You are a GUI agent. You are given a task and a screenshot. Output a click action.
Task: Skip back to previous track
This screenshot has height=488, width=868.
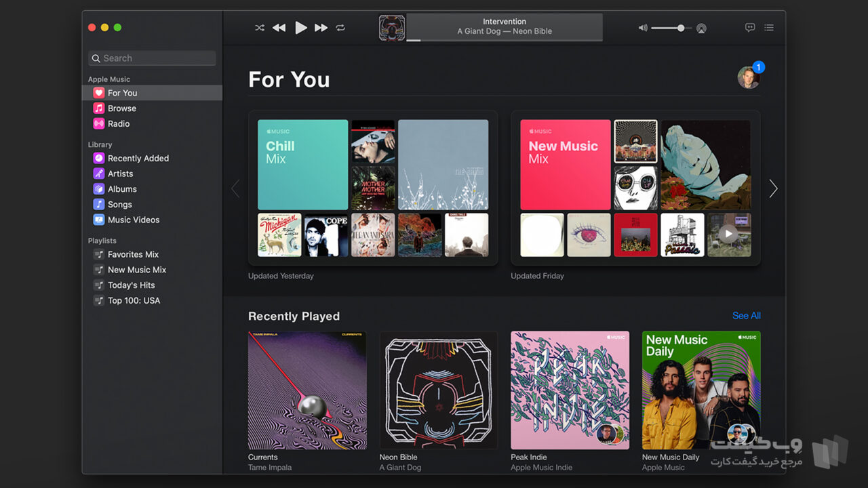tap(279, 28)
